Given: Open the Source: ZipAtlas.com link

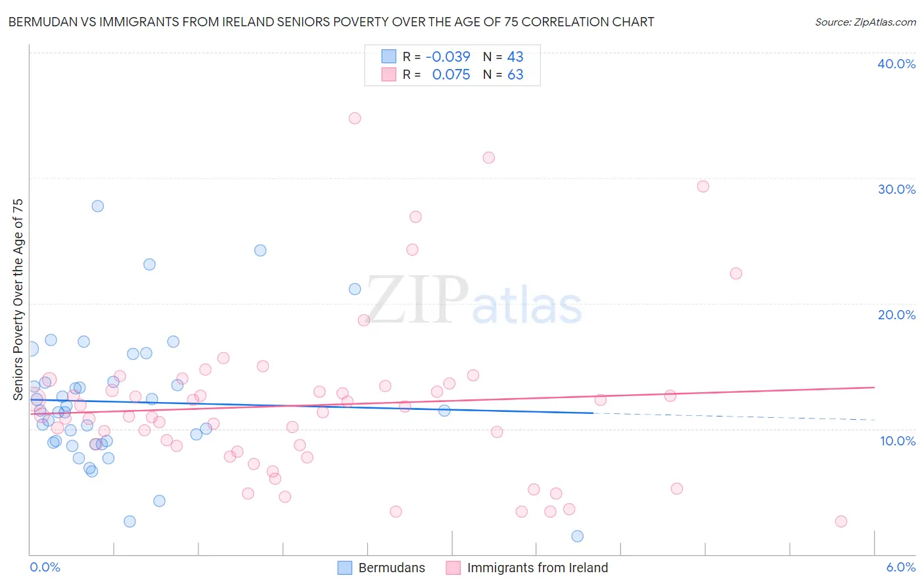Looking at the screenshot, I should [x=866, y=22].
